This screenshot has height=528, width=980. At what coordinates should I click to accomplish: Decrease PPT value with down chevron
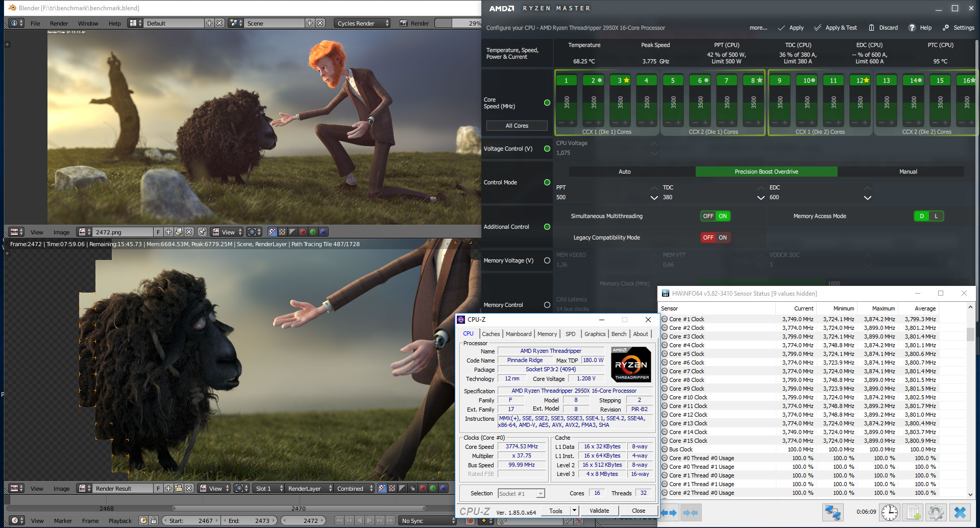point(654,198)
